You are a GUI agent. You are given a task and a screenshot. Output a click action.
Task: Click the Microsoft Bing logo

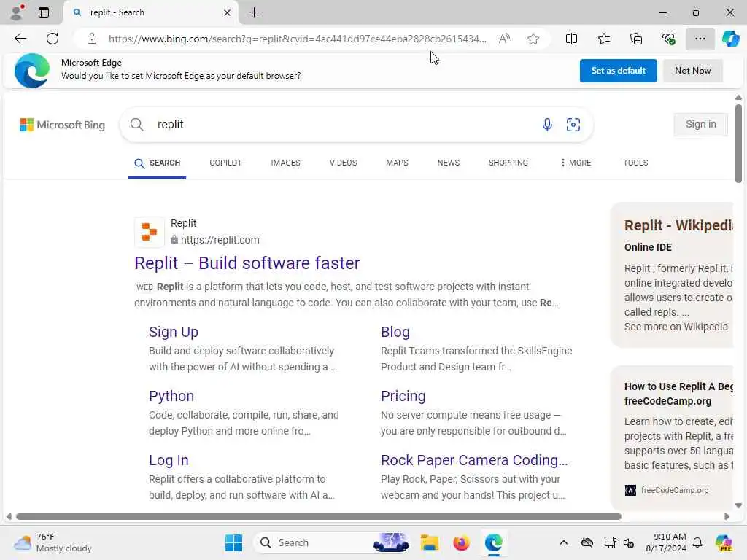[63, 125]
